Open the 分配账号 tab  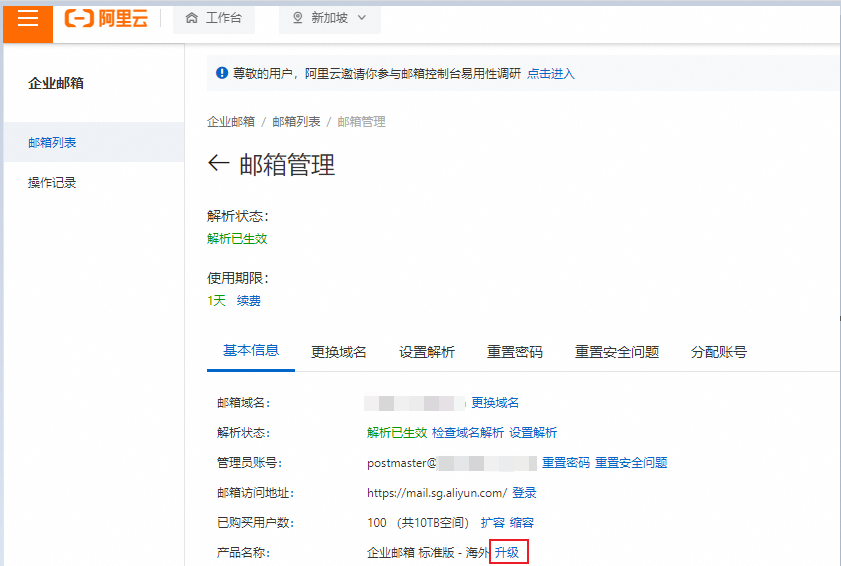point(719,352)
